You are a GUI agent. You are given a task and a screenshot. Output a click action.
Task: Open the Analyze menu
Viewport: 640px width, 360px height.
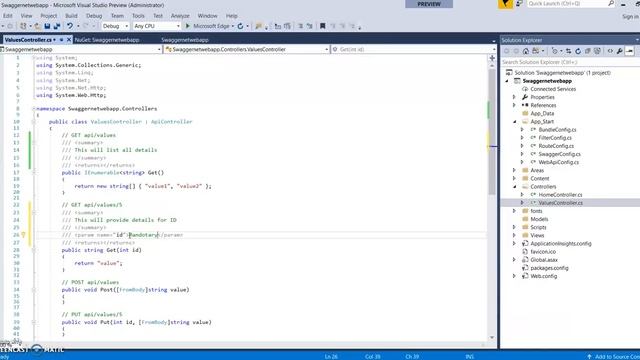[x=180, y=16]
